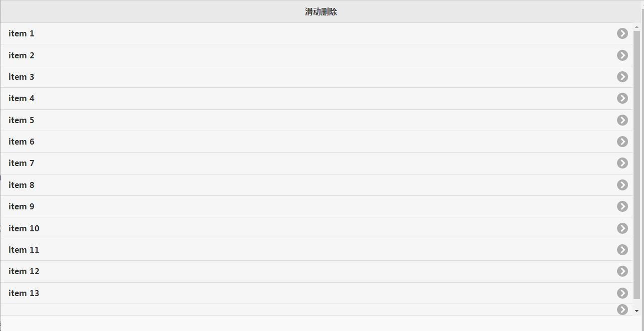Open the chevron for item 12

(x=622, y=271)
